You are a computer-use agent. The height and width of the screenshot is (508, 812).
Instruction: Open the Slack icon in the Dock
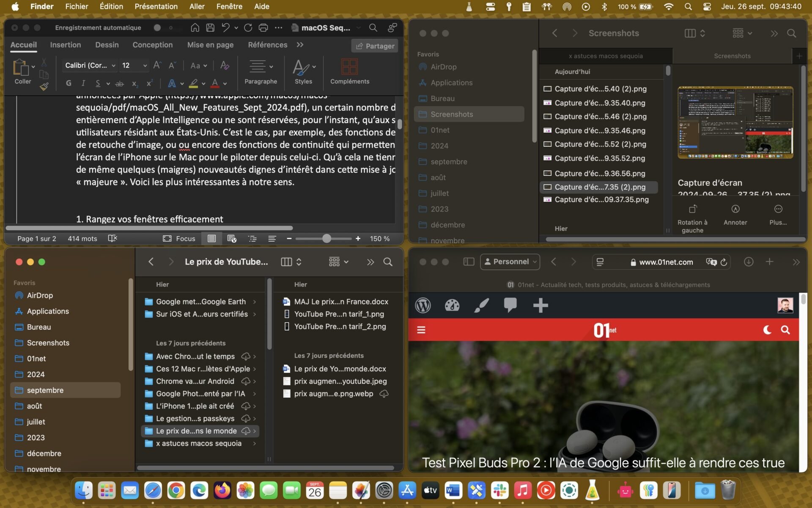499,491
